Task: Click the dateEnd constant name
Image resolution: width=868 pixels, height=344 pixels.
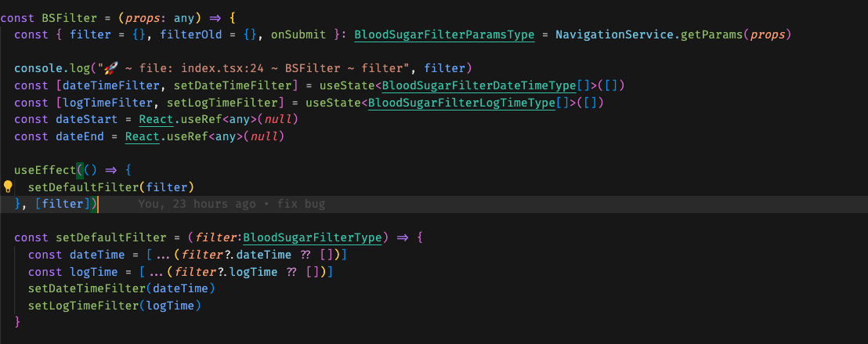Action: (x=80, y=137)
